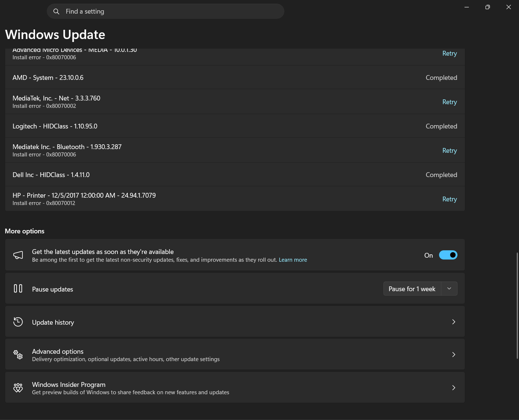Viewport: 519px width, 420px height.
Task: Click the Get preview builds of Windows description
Action: pos(130,392)
